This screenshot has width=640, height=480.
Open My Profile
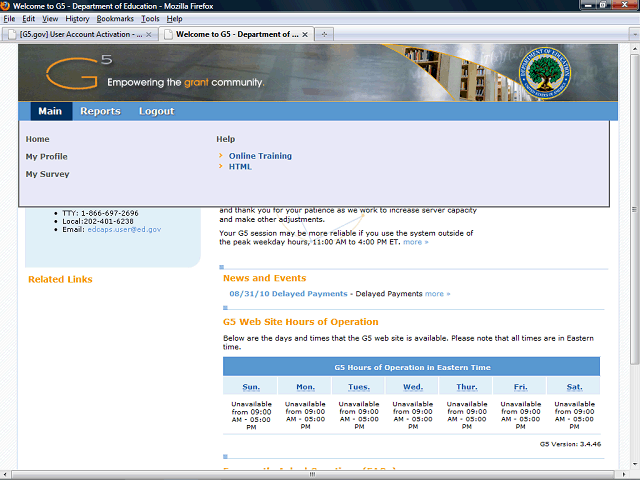pyautogui.click(x=47, y=157)
